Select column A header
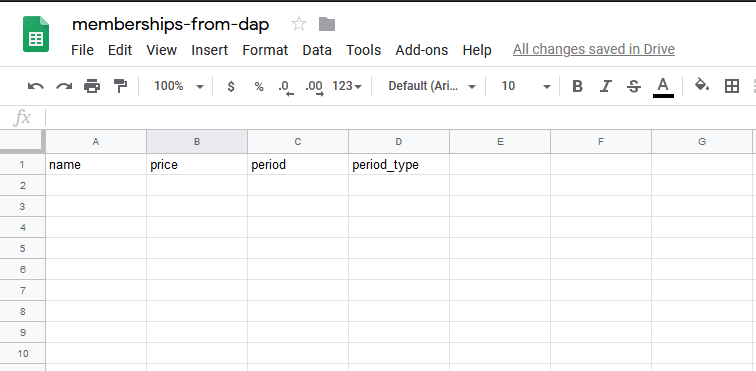This screenshot has width=756, height=371. point(96,142)
